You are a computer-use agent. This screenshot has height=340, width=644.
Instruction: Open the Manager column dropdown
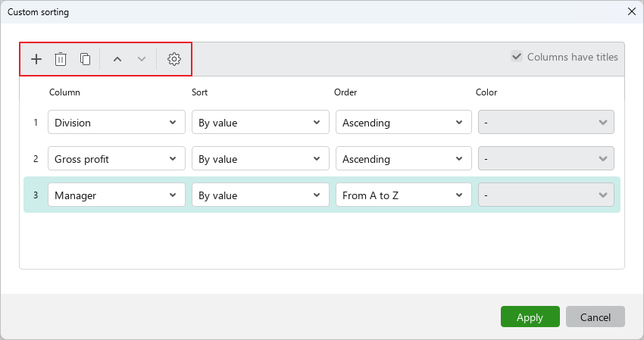pyautogui.click(x=117, y=195)
